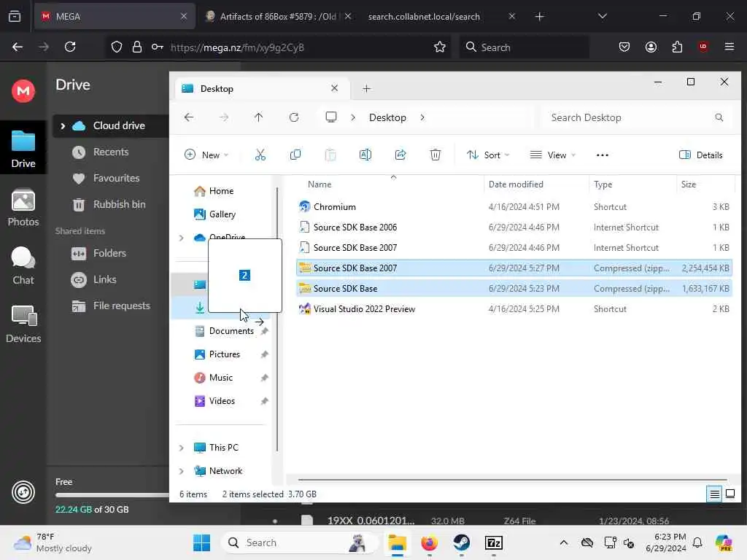Screen dimensions: 747x560
Task: Expand breadcrumb chevron after Desktop
Action: pyautogui.click(x=422, y=117)
